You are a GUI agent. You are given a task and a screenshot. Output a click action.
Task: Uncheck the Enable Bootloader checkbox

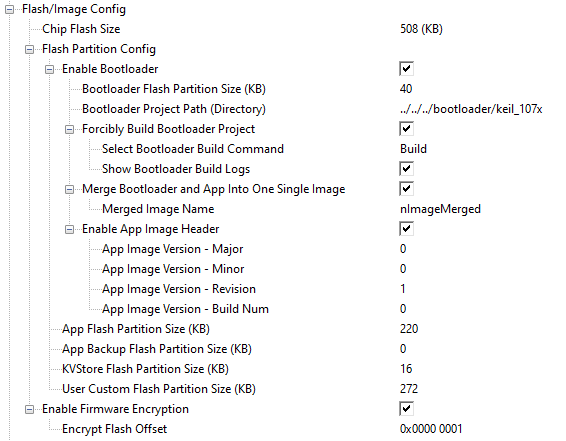406,69
